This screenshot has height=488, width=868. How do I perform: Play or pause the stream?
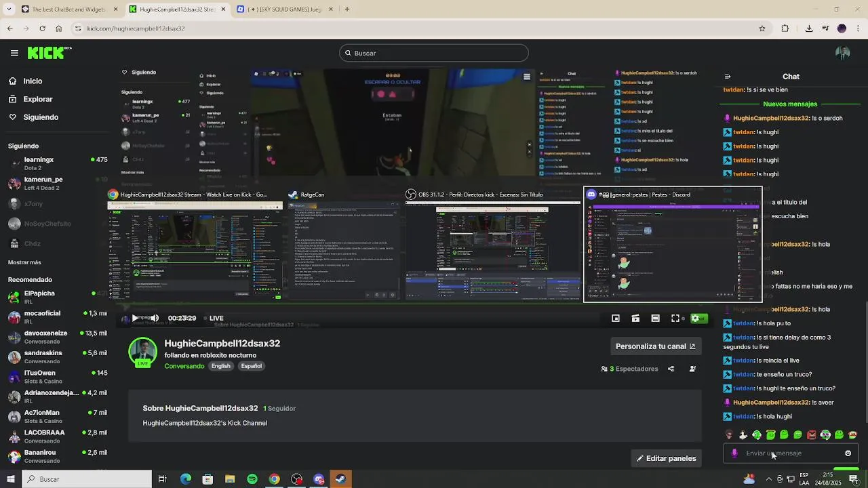(135, 318)
